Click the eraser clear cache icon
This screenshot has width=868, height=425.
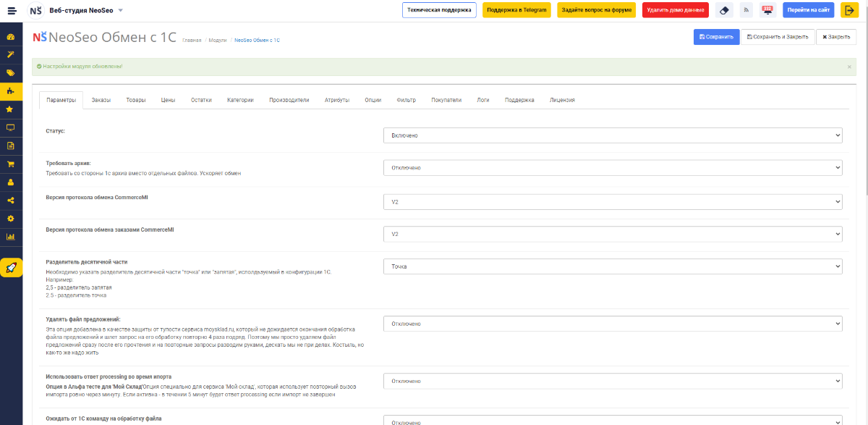(724, 10)
